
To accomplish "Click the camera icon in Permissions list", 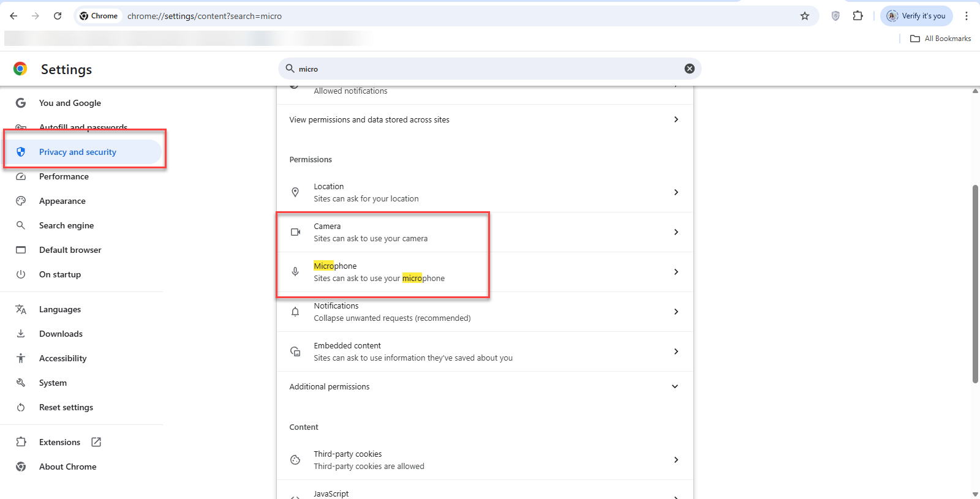I will pyautogui.click(x=295, y=232).
